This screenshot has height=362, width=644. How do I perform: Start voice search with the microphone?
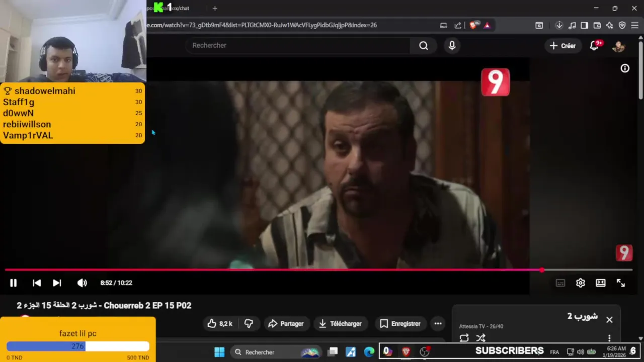452,46
